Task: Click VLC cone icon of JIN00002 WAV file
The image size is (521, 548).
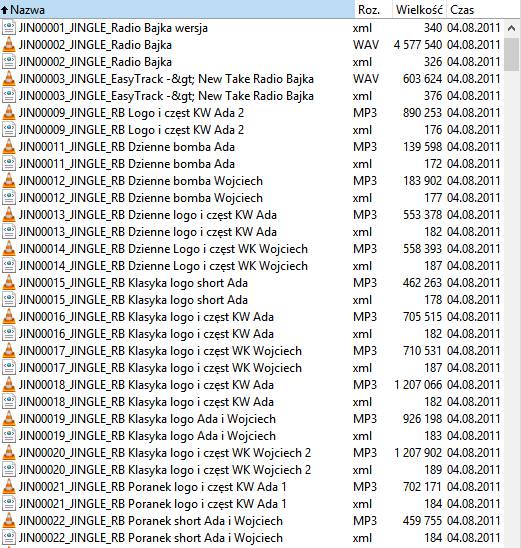Action: (9, 45)
